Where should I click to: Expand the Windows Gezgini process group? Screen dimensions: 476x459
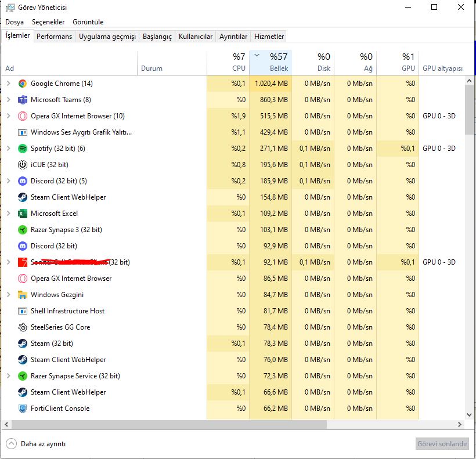pyautogui.click(x=9, y=295)
